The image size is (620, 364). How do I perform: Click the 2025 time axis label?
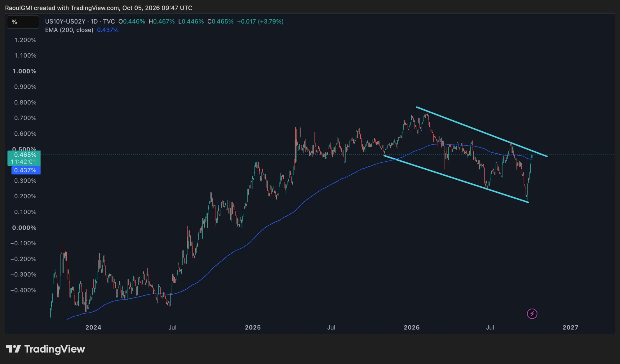[x=253, y=327]
